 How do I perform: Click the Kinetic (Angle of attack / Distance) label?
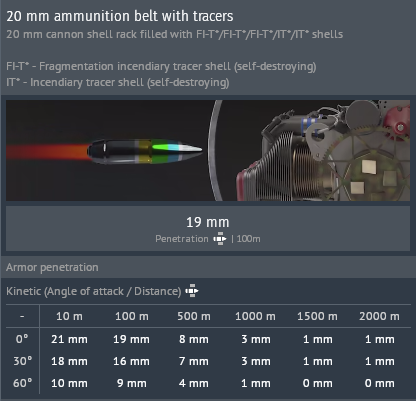(94, 291)
